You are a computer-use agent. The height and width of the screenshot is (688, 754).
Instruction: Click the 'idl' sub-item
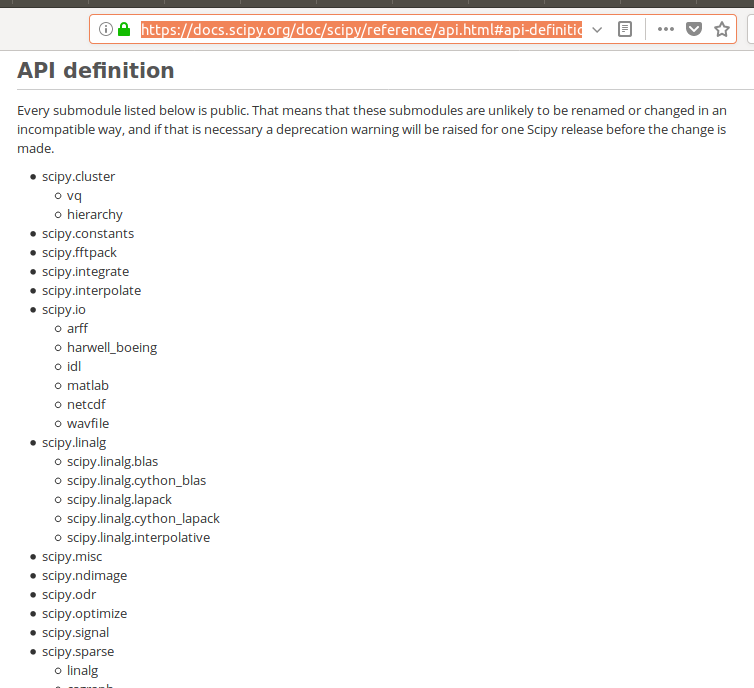(x=74, y=366)
